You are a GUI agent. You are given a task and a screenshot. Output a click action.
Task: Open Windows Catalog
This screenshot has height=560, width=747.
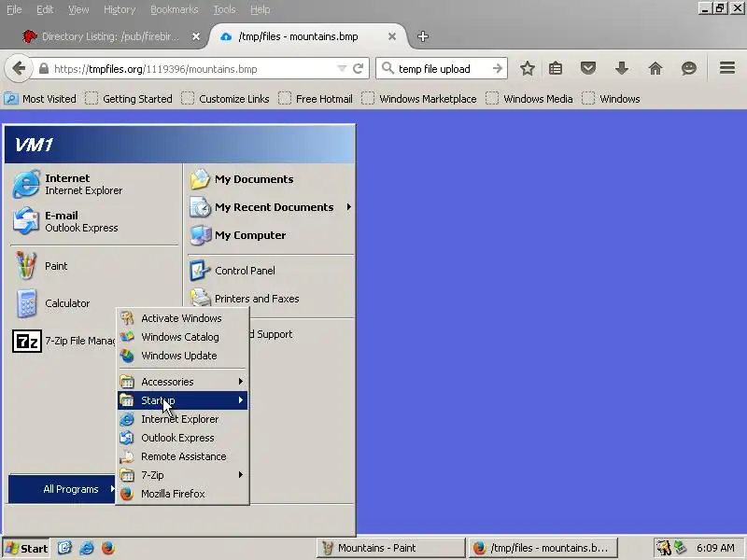point(182,337)
